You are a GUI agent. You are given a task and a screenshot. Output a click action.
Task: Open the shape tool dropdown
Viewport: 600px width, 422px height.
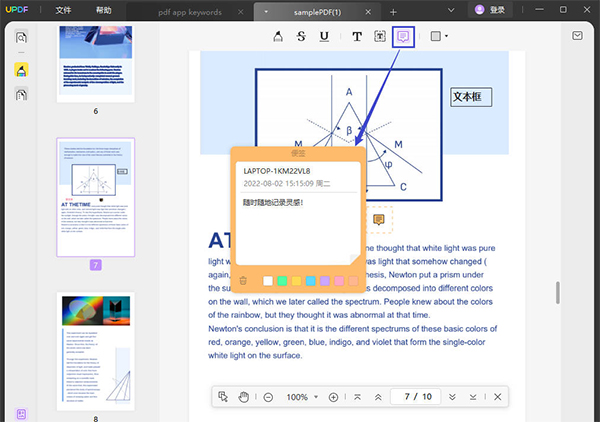[438, 37]
